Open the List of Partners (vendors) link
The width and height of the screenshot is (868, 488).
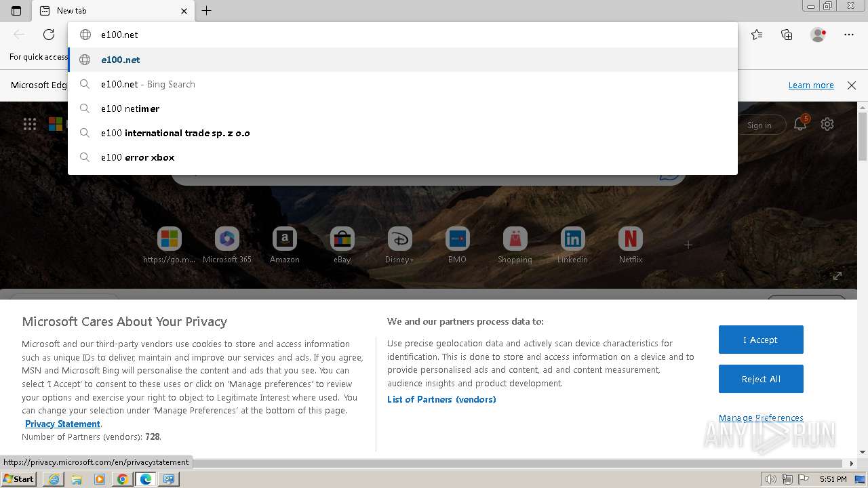pyautogui.click(x=441, y=399)
